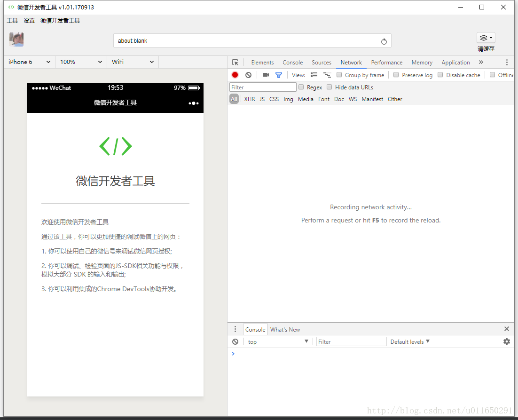Switch to the Sources tab
518x420 pixels.
(x=322, y=62)
